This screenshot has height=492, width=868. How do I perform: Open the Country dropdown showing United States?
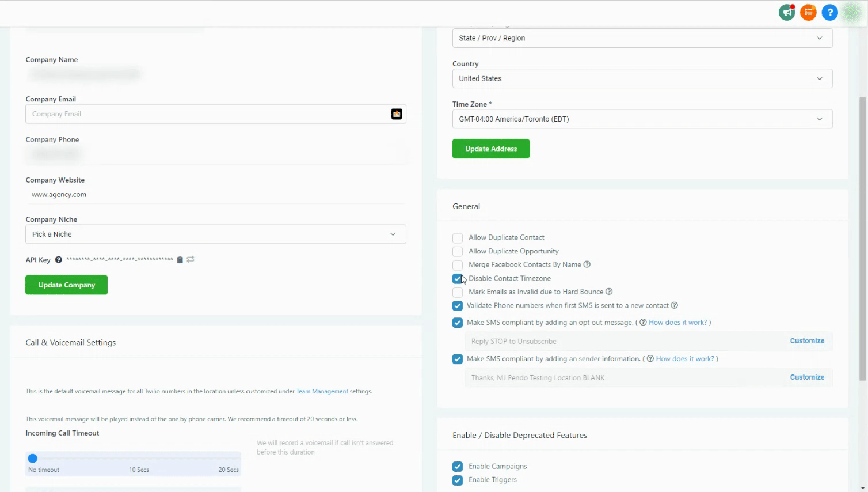tap(642, 78)
